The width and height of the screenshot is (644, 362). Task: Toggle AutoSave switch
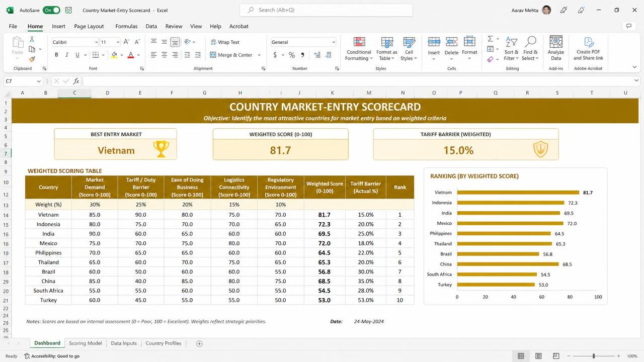[x=51, y=10]
